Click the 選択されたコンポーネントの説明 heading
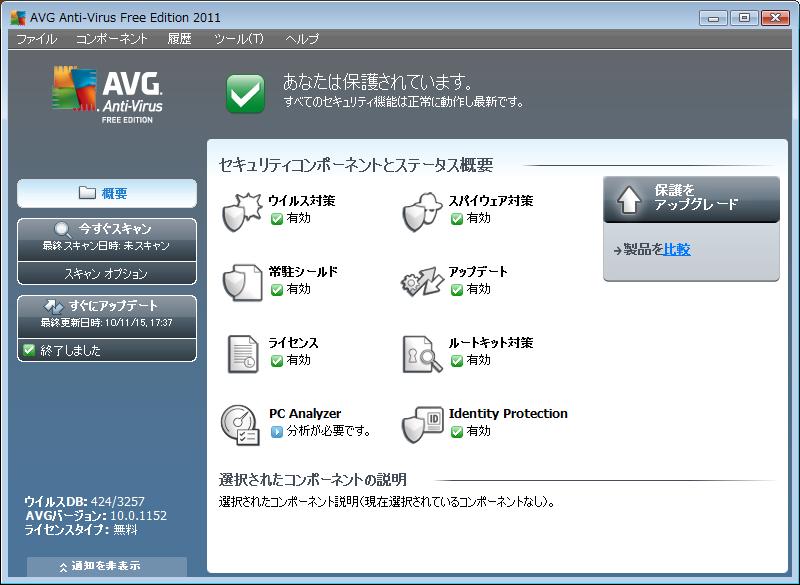The height and width of the screenshot is (585, 800). (313, 480)
